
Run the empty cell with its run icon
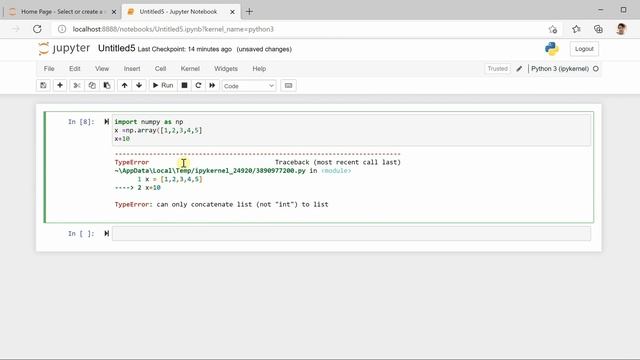pos(107,233)
